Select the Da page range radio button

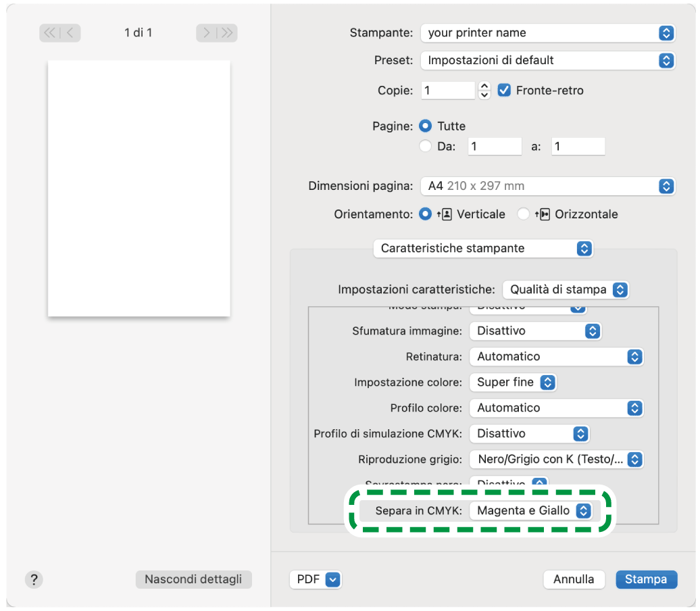(x=426, y=146)
